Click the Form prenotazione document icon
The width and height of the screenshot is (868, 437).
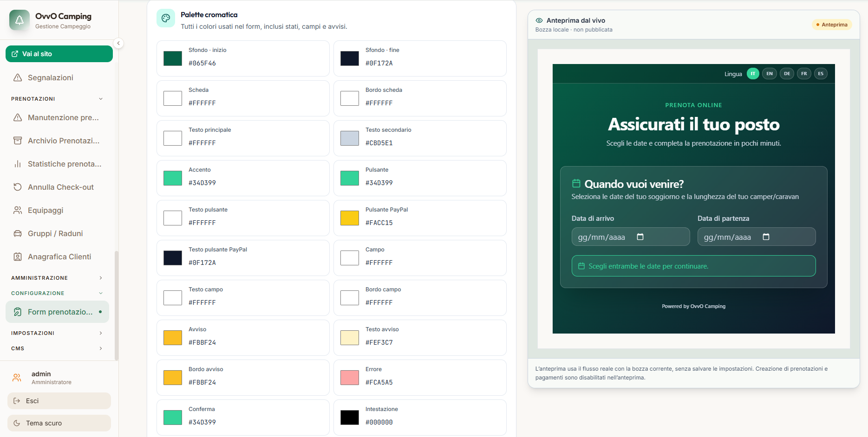click(x=18, y=312)
